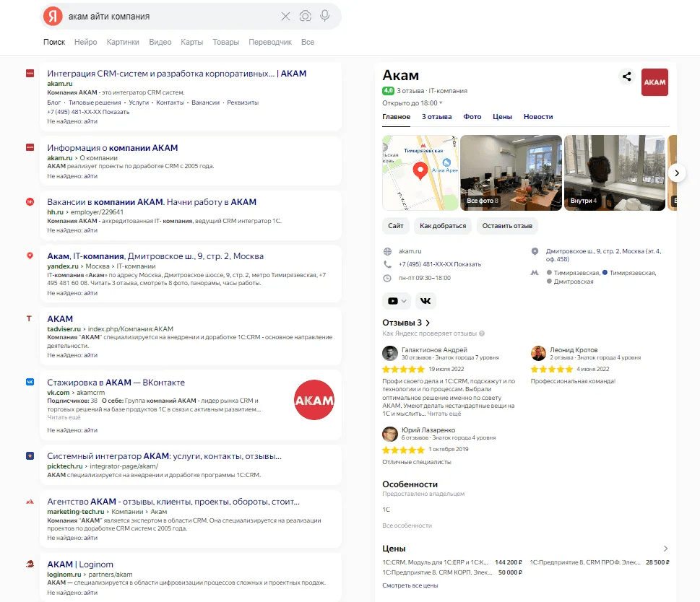
Task: Select the Цены tab in company card
Action: [502, 117]
